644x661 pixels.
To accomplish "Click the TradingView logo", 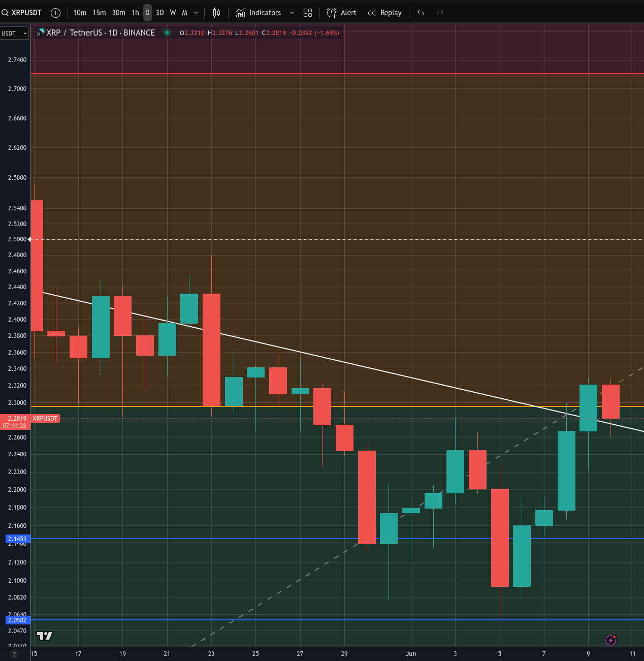I will click(45, 636).
